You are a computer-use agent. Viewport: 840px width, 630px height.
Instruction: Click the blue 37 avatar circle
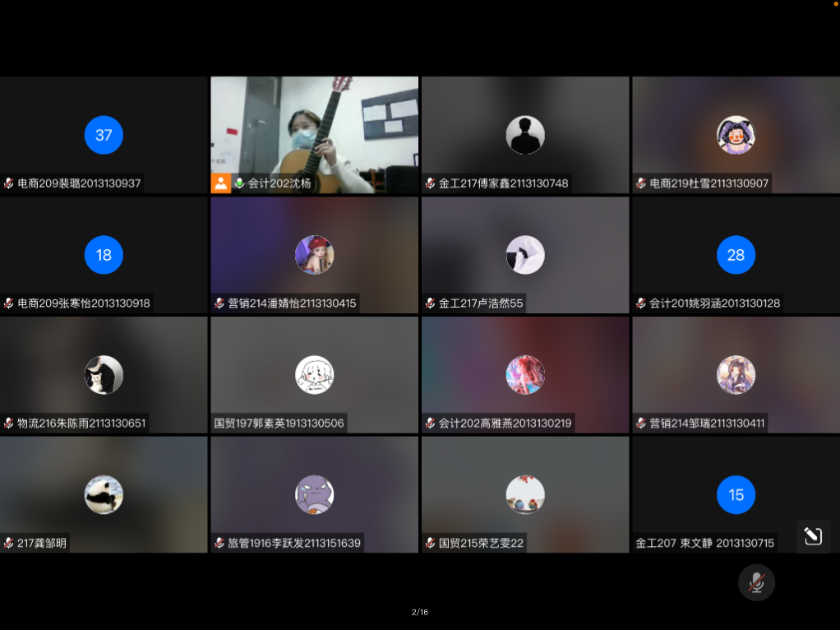pos(104,135)
